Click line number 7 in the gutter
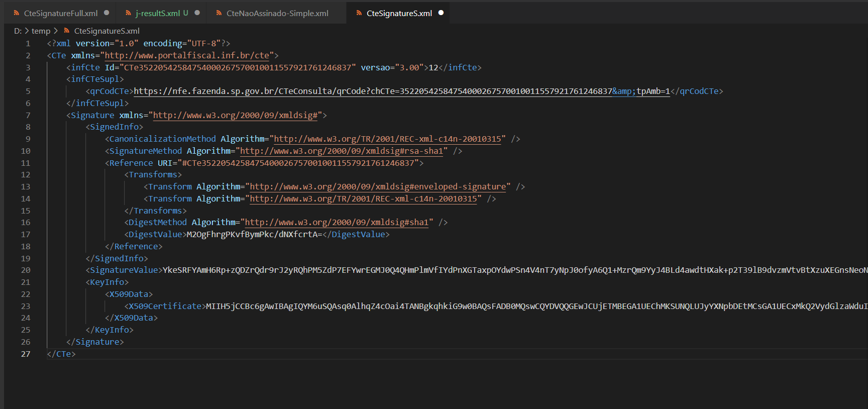 click(28, 116)
